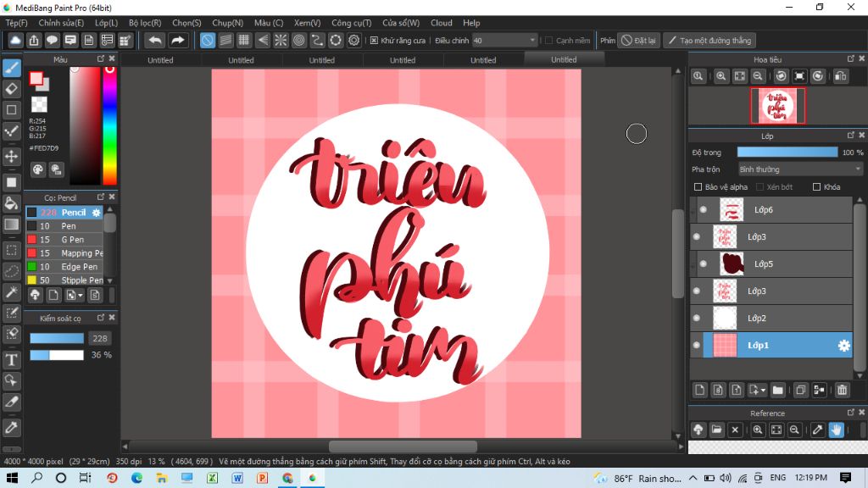Click the Tạo một đường thẳng button

point(710,41)
